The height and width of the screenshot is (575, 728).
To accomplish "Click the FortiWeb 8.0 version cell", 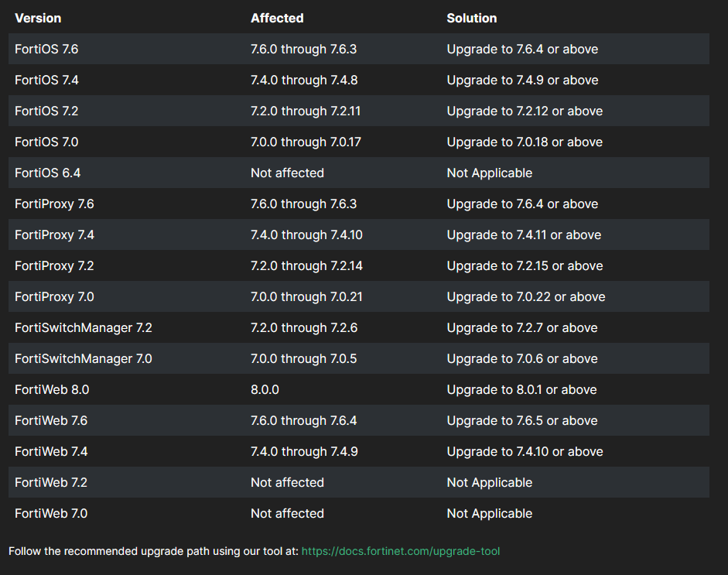I will [x=52, y=389].
